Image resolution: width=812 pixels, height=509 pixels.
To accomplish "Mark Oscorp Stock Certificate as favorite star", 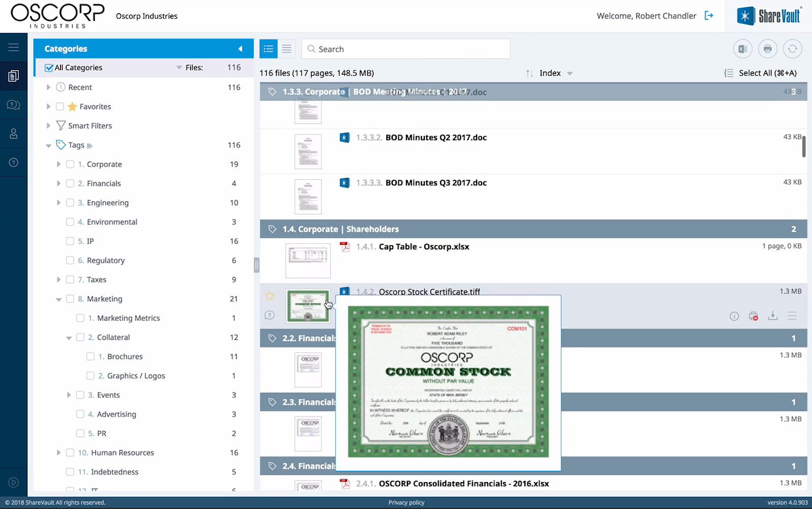I will click(269, 296).
